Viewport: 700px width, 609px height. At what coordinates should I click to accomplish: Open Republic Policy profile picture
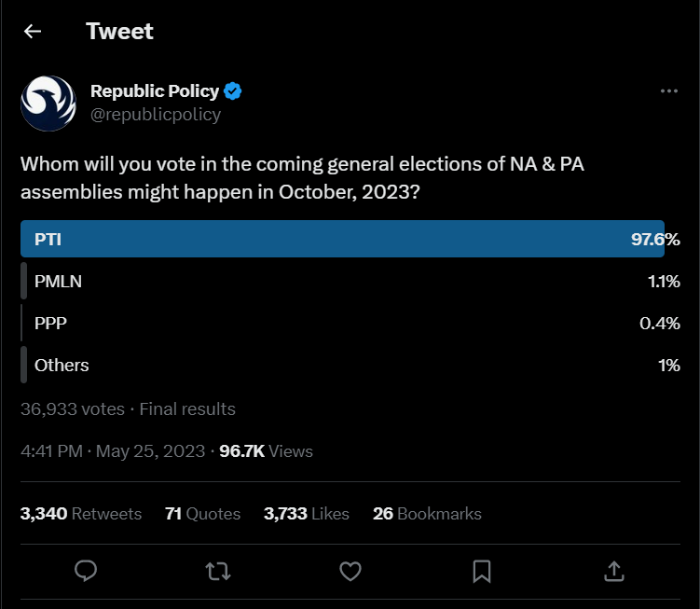(48, 104)
